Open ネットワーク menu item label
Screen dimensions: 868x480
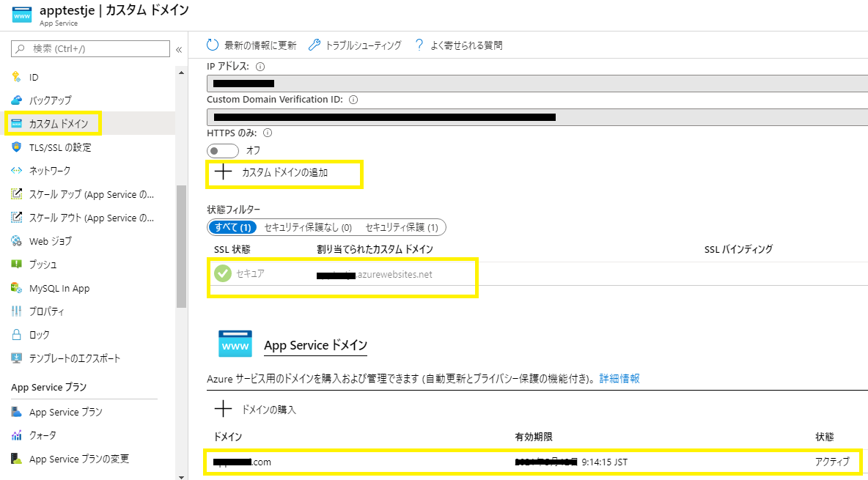pos(50,171)
